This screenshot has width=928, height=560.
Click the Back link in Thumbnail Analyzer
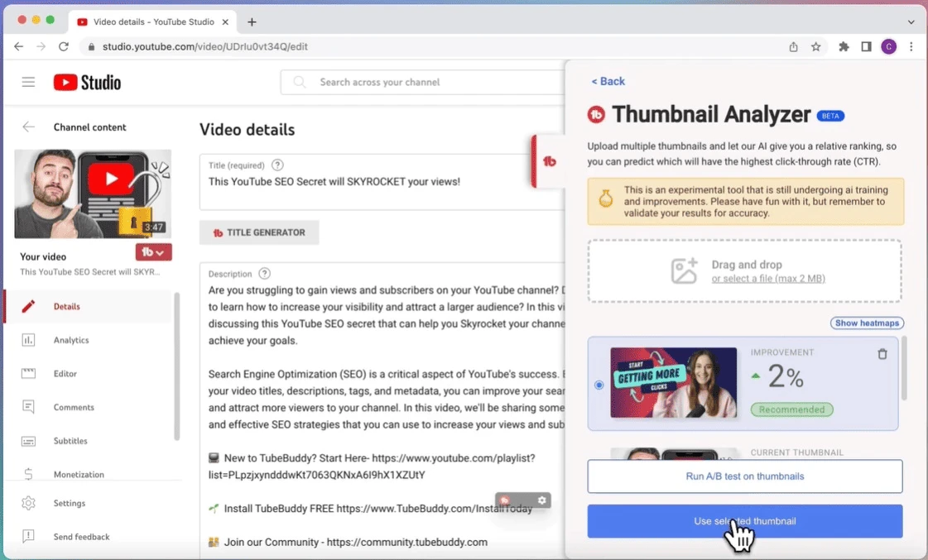pyautogui.click(x=608, y=82)
